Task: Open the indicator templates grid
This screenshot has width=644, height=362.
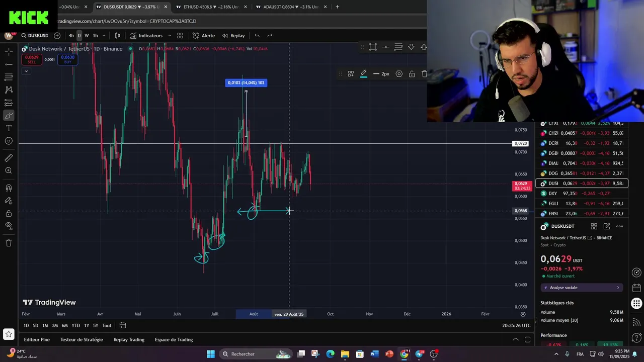Action: pos(180,36)
